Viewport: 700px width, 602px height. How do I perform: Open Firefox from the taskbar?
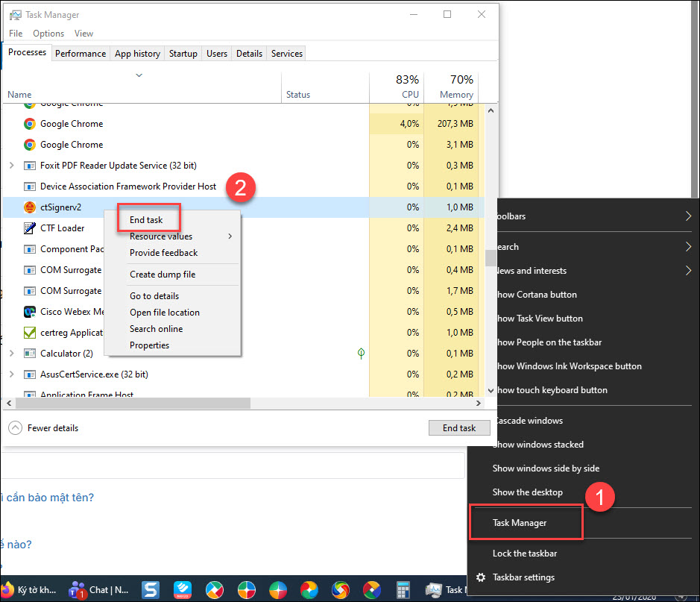tap(7, 589)
